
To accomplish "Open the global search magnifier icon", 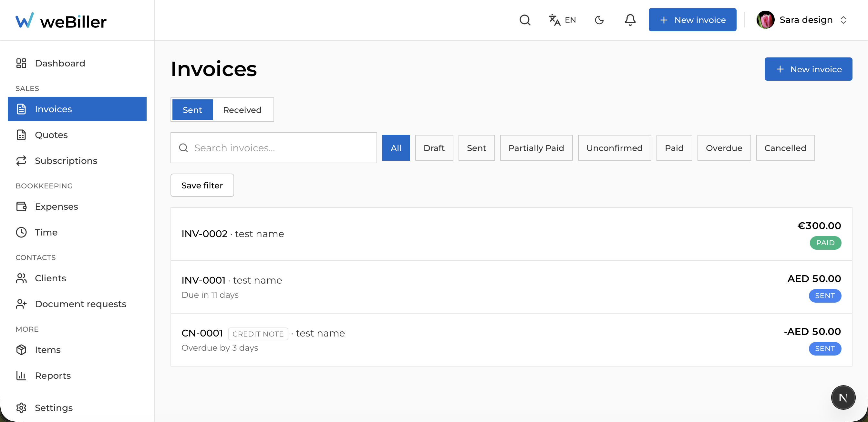I will 525,20.
